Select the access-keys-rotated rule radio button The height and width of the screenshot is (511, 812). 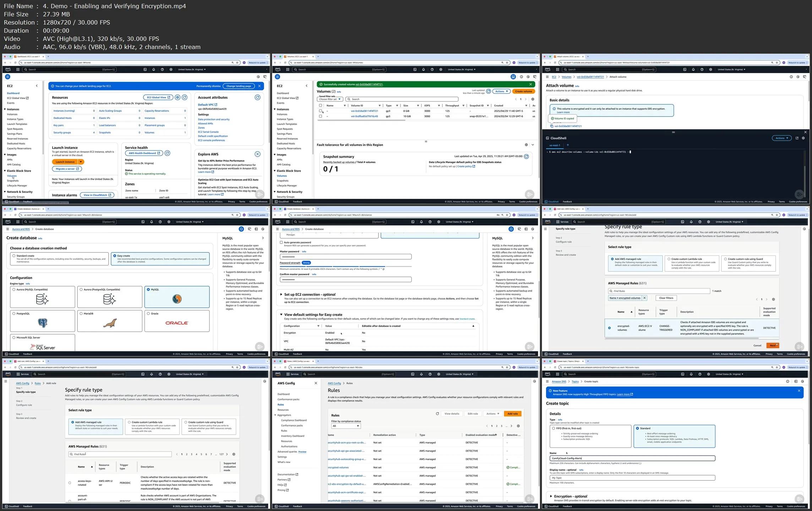coord(70,483)
